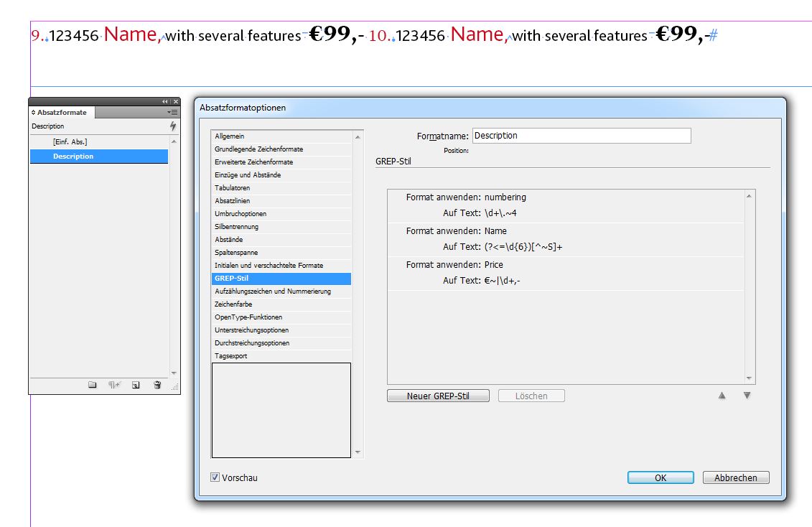Click Neuer GREP-Stil button
This screenshot has height=527, width=812.
click(x=438, y=396)
